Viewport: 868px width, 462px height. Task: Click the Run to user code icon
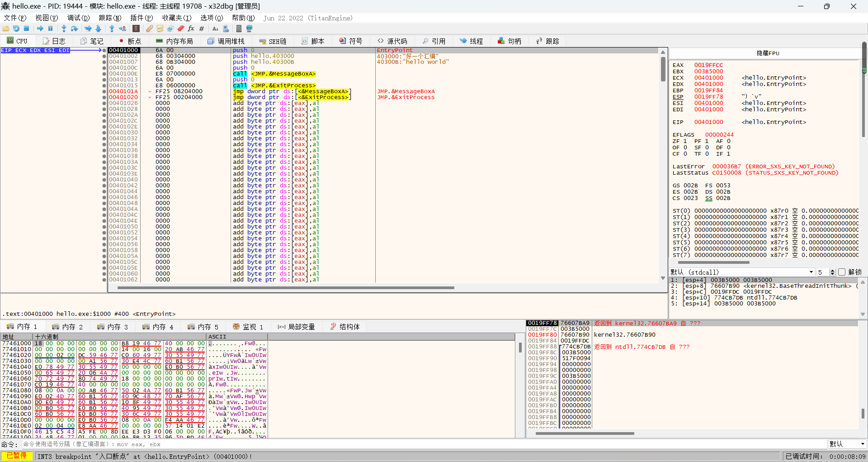tap(123, 29)
